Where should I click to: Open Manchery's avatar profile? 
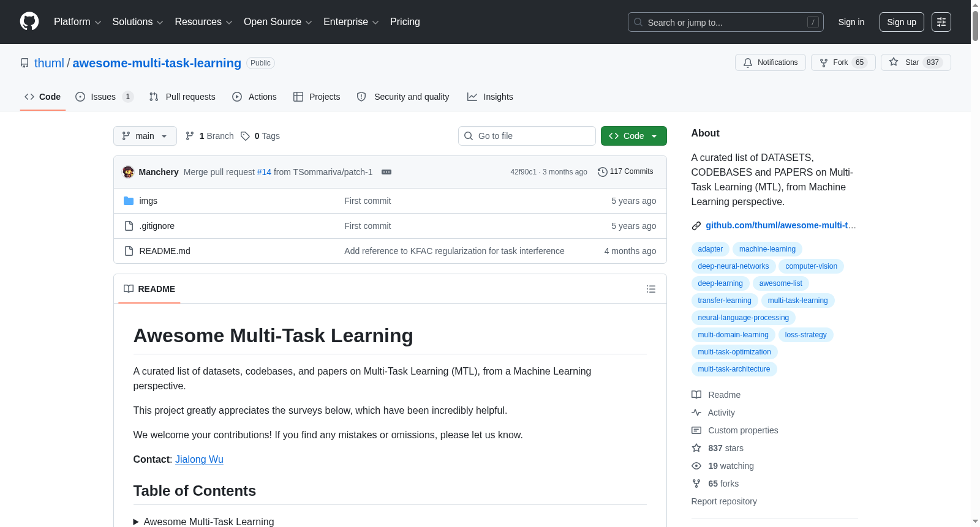[x=128, y=172]
